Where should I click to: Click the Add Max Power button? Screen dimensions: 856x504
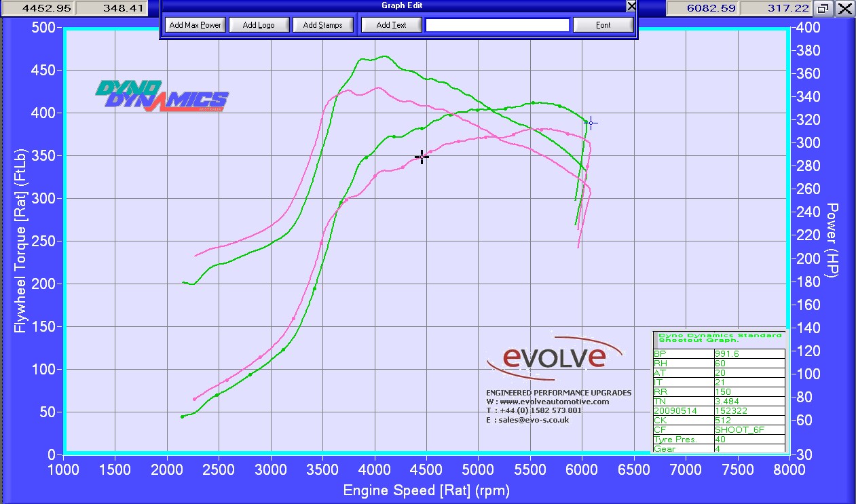(x=195, y=25)
